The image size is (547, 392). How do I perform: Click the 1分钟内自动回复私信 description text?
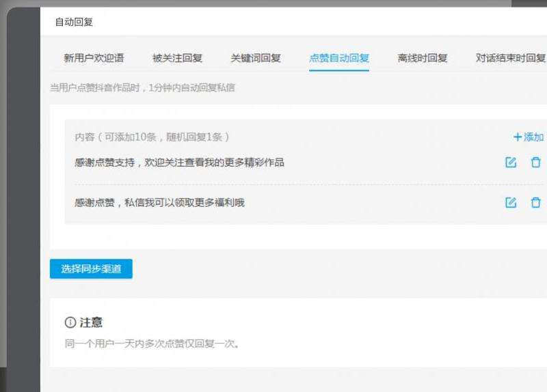coord(142,87)
